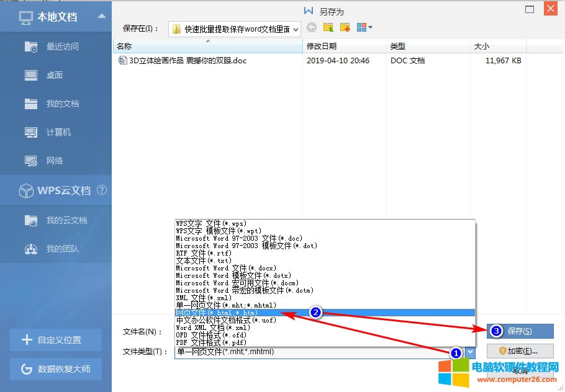
Task: Click the 自定义位置 button
Action: click(x=55, y=340)
